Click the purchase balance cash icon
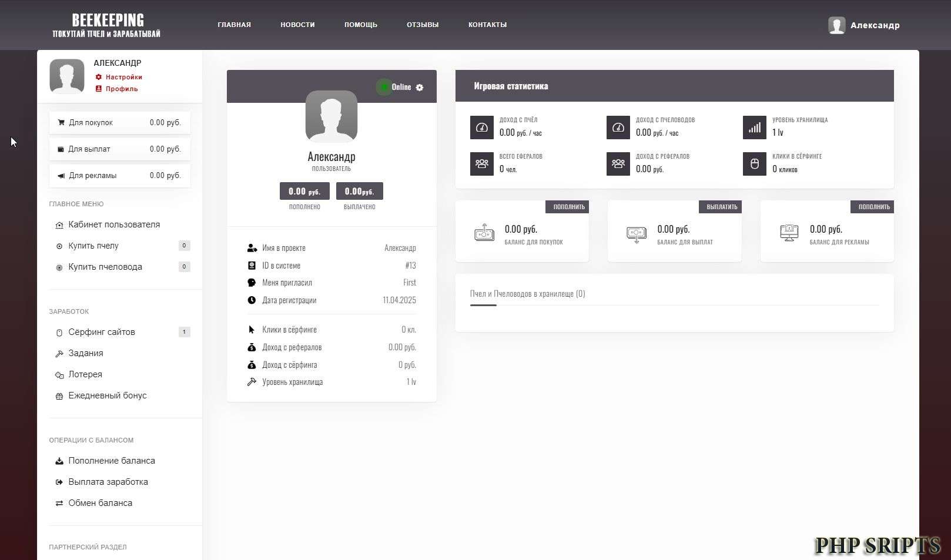 point(484,233)
